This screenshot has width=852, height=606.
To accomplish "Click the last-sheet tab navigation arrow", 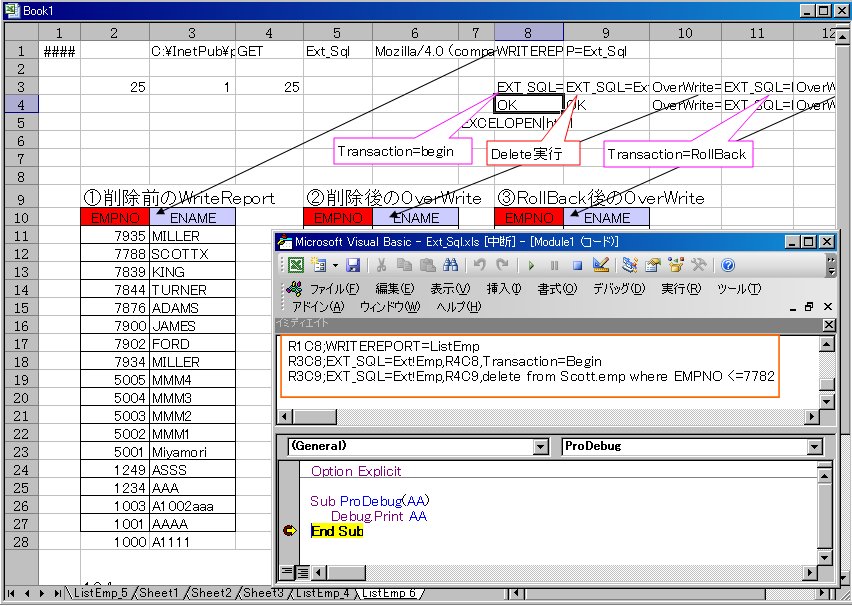I will point(57,593).
